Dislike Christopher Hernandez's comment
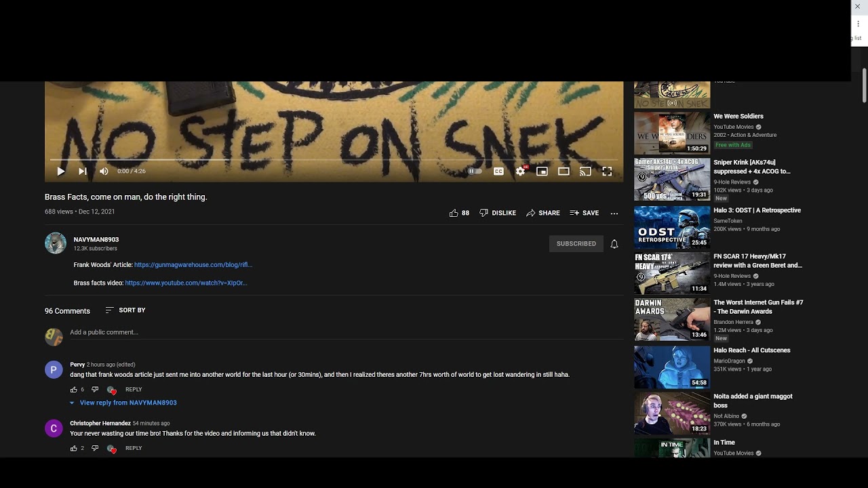868x488 pixels. (95, 449)
